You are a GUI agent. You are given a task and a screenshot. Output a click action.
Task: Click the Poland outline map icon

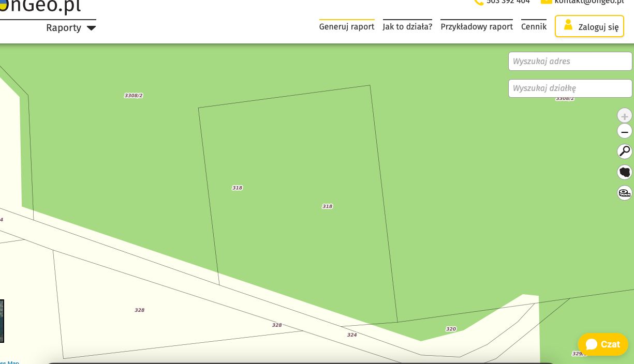(x=625, y=172)
